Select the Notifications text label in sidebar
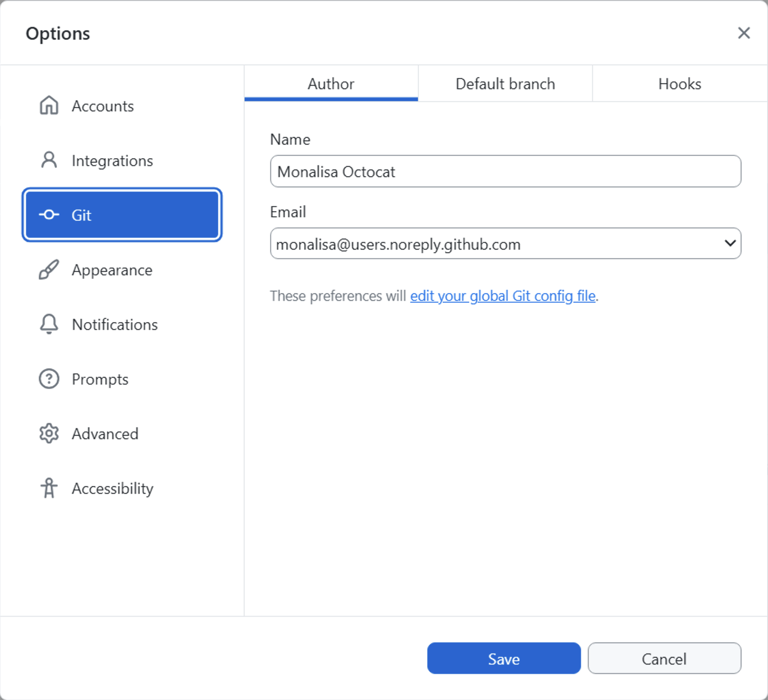Image resolution: width=768 pixels, height=700 pixels. 115,325
